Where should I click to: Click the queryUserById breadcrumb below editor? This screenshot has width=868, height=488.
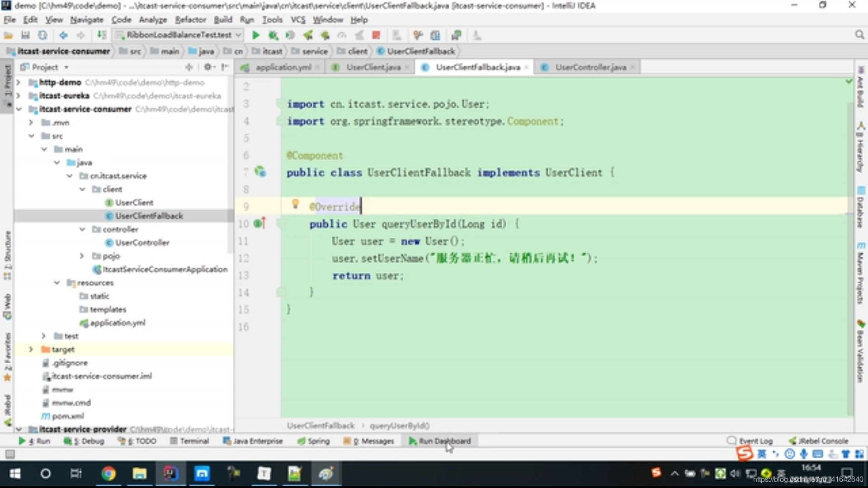coord(400,426)
